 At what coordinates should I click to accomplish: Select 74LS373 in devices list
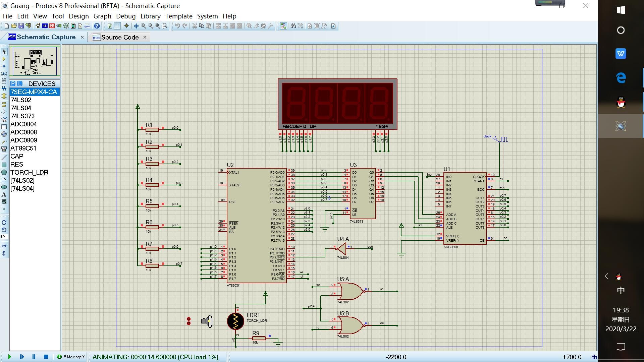point(35,116)
